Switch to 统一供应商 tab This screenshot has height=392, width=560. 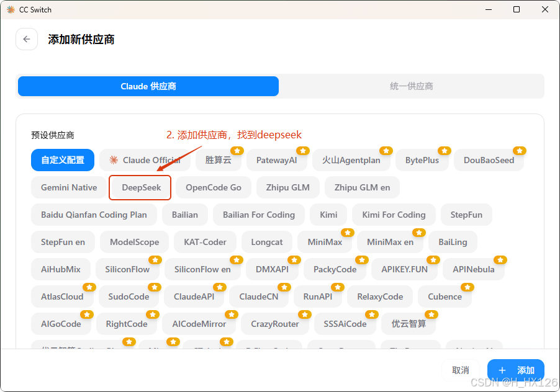(412, 86)
